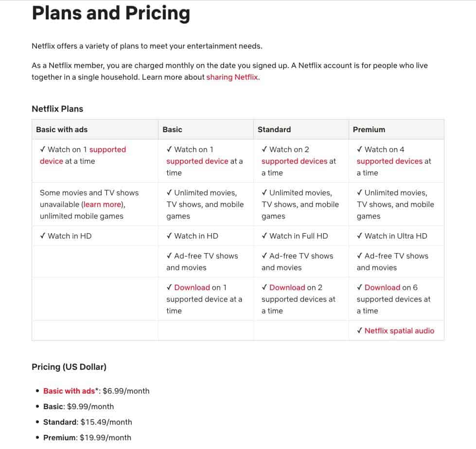Open Download link in Basic column

[192, 287]
